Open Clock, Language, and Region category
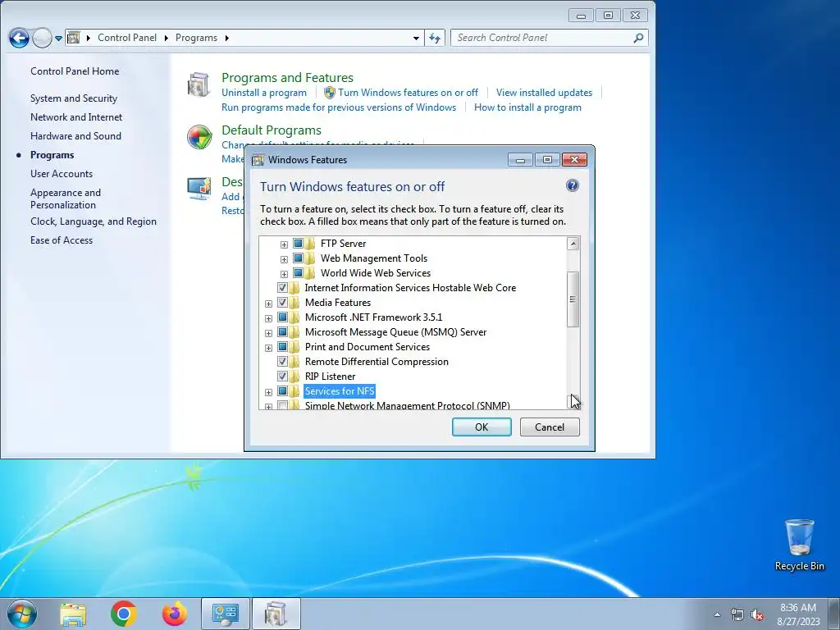Image resolution: width=840 pixels, height=630 pixels. point(94,221)
